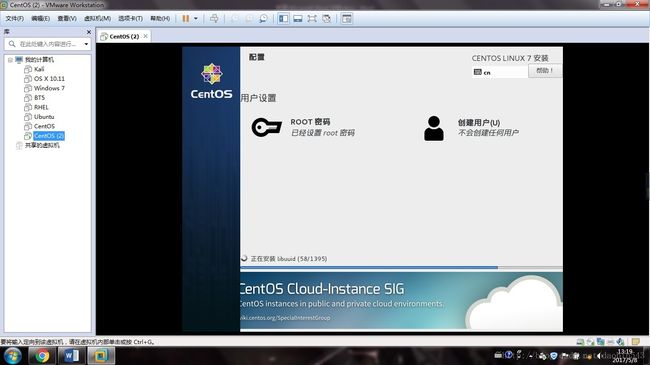Image resolution: width=650 pixels, height=365 pixels.
Task: Open Word from the taskbar
Action: 71,356
